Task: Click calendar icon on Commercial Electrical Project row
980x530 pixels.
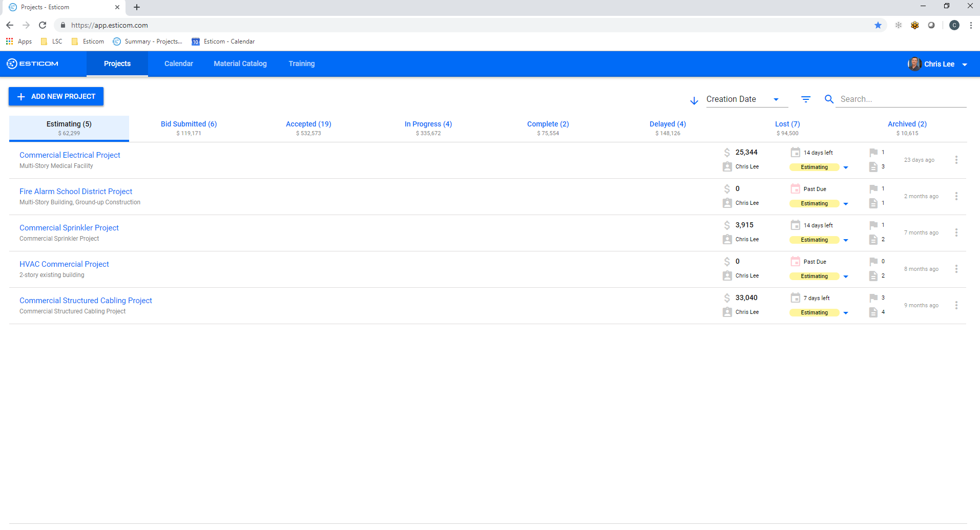Action: (x=795, y=152)
